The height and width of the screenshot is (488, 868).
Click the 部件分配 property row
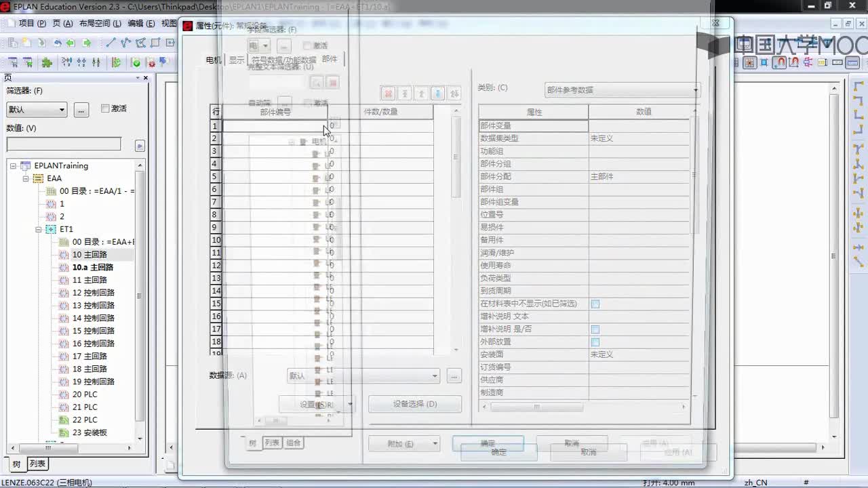pos(585,176)
